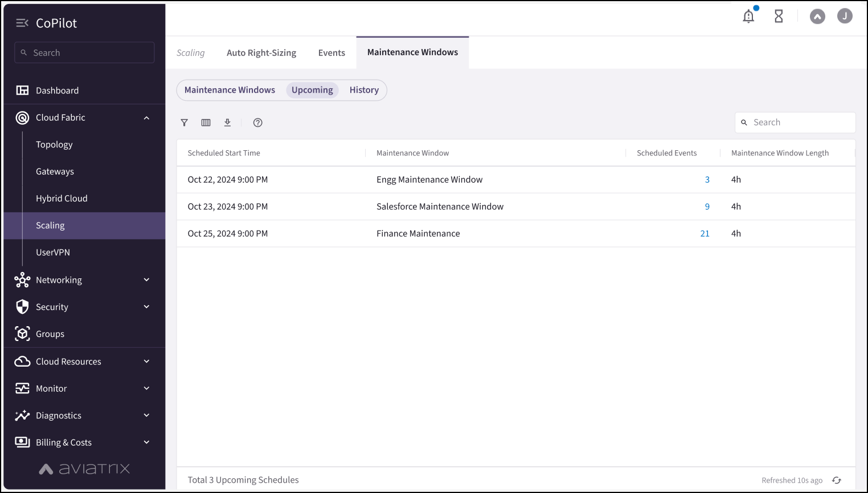Select the Maintenance Windows pill toggle
The image size is (868, 493).
[230, 90]
